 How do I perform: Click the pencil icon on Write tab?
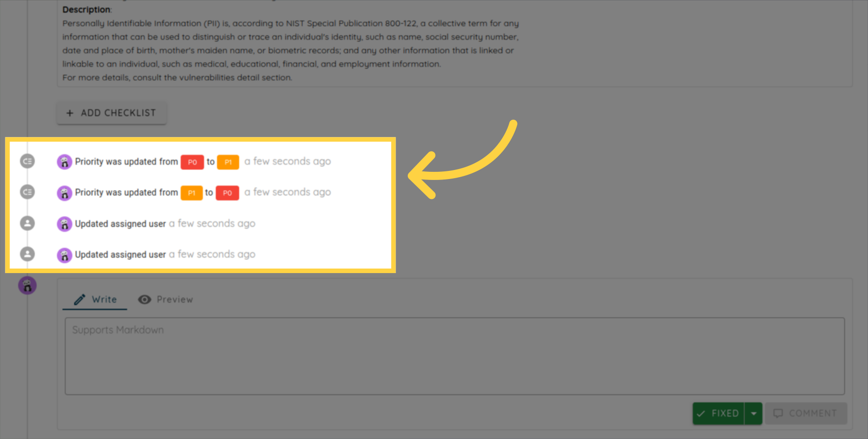[x=80, y=299]
